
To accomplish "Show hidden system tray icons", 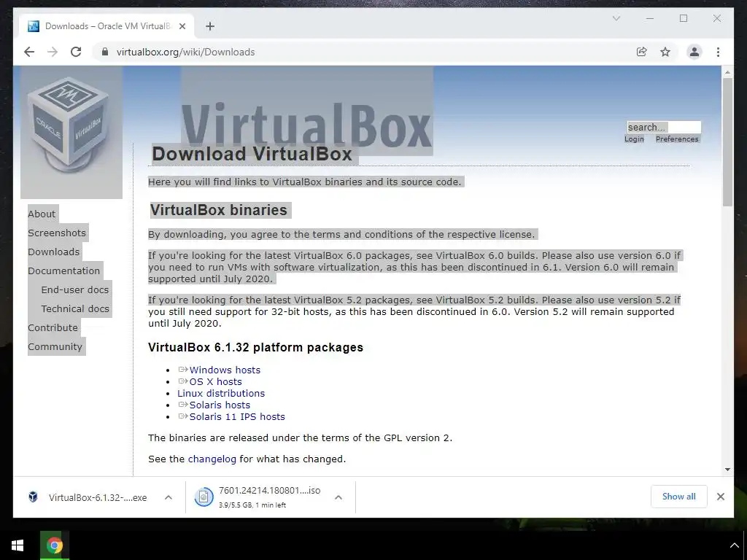I will coord(734,545).
